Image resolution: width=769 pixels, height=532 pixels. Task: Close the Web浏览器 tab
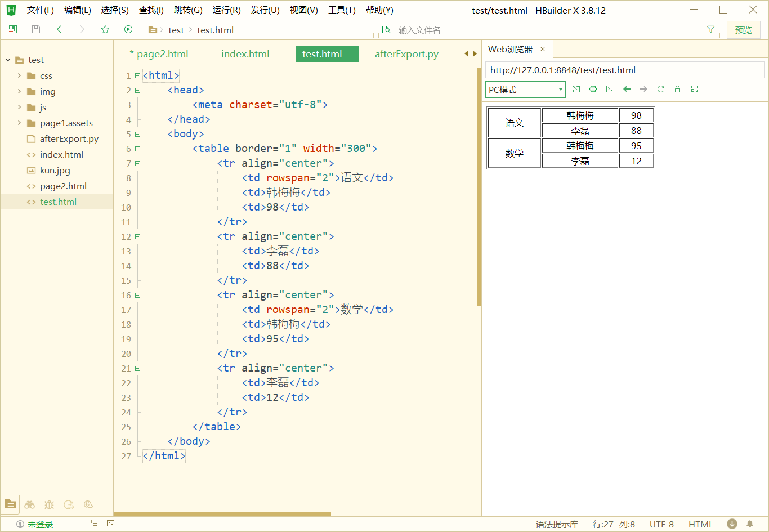[x=543, y=50]
